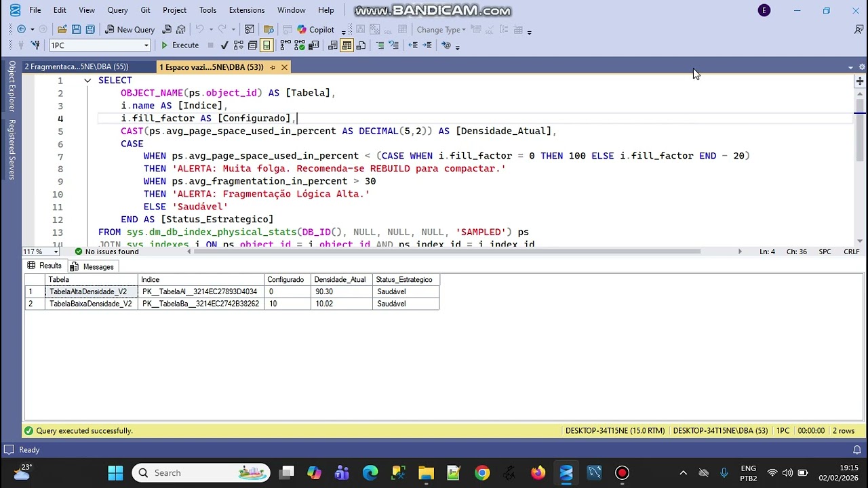Image resolution: width=868 pixels, height=488 pixels.
Task: Navigate backward with the back arrow icon
Action: pos(21,30)
